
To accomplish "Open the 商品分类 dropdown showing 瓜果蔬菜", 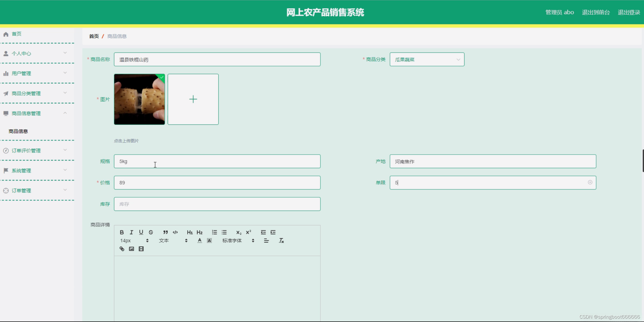I will pos(427,59).
